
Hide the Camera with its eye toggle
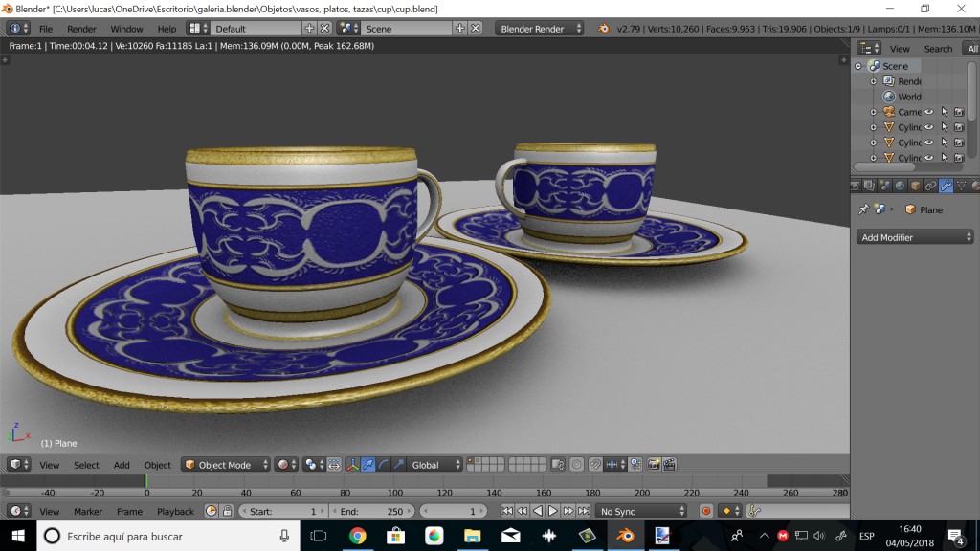tap(928, 112)
